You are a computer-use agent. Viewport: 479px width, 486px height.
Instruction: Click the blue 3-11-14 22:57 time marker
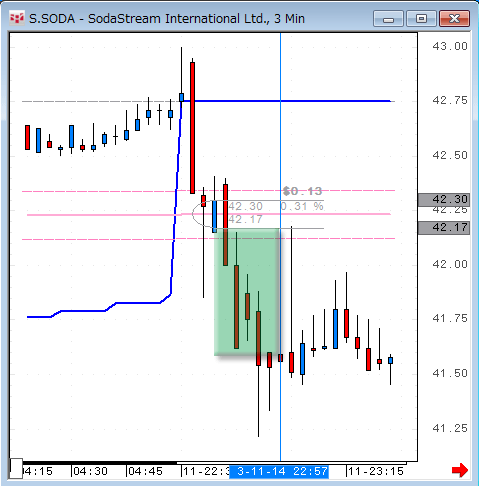(279, 472)
